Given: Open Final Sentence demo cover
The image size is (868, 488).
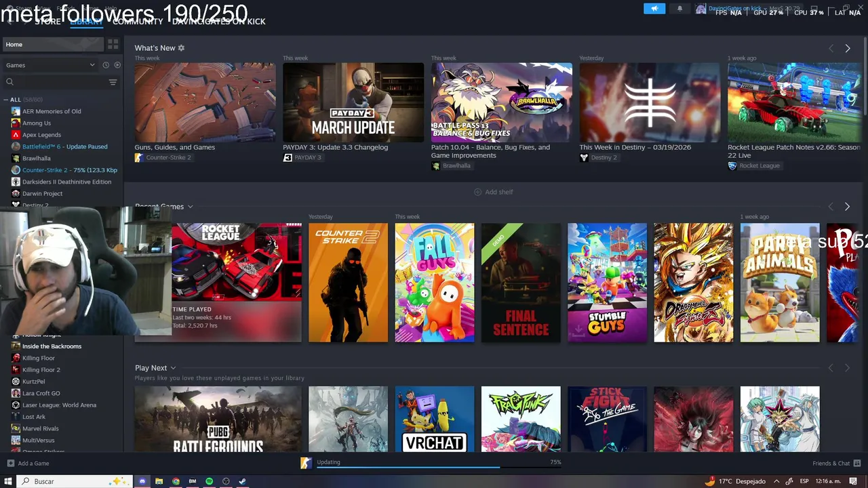Looking at the screenshot, I should 521,283.
